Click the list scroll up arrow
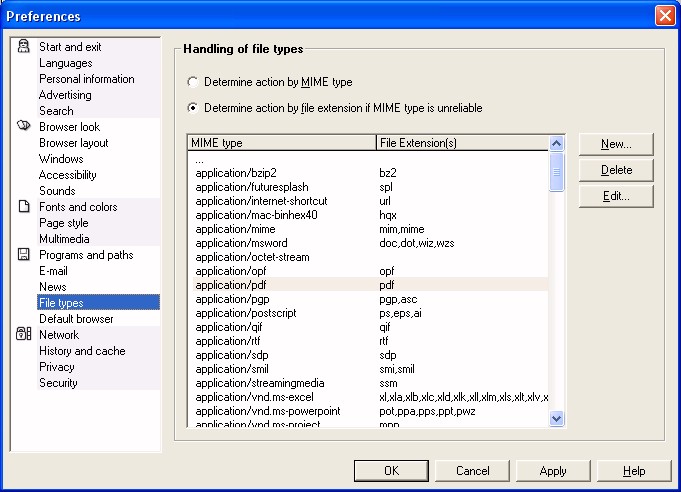The height and width of the screenshot is (492, 681). [x=556, y=143]
